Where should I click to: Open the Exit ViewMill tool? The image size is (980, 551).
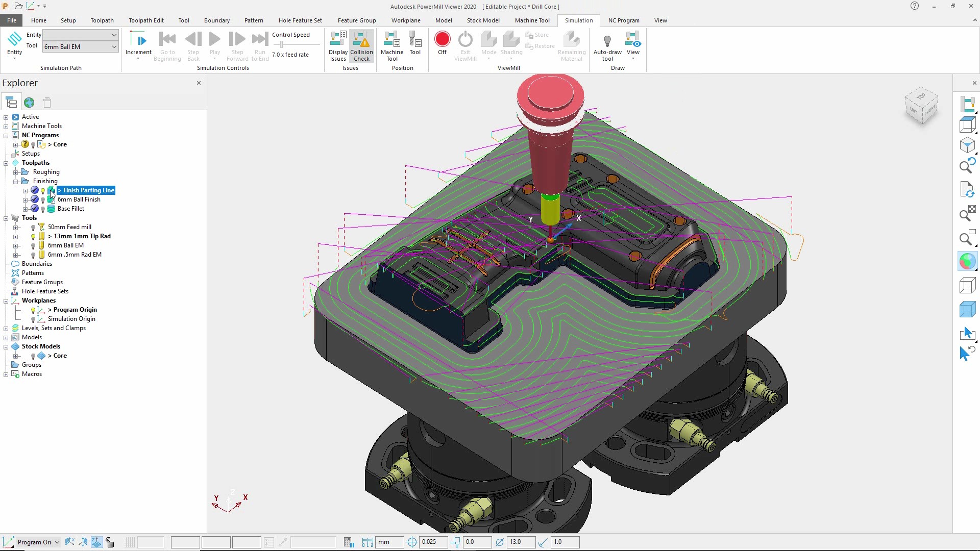465,45
